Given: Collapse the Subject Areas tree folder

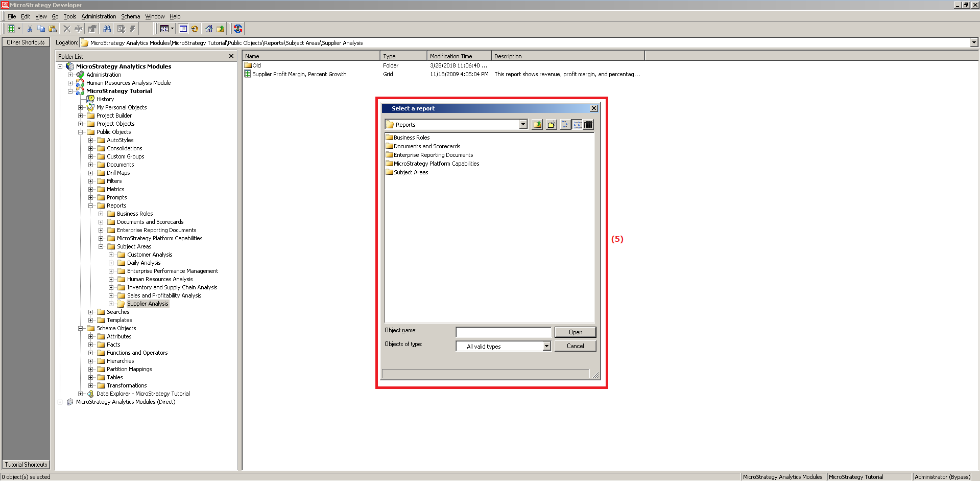Looking at the screenshot, I should [101, 246].
